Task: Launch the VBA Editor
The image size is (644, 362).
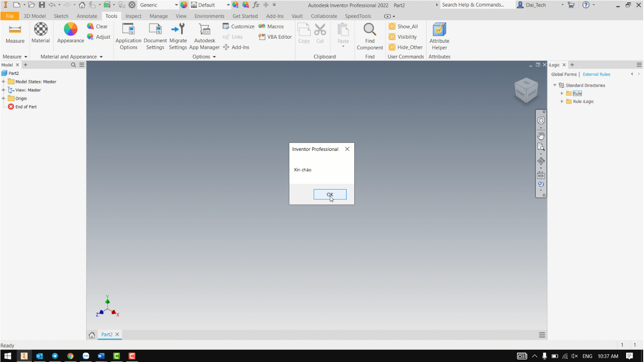Action: (x=275, y=37)
